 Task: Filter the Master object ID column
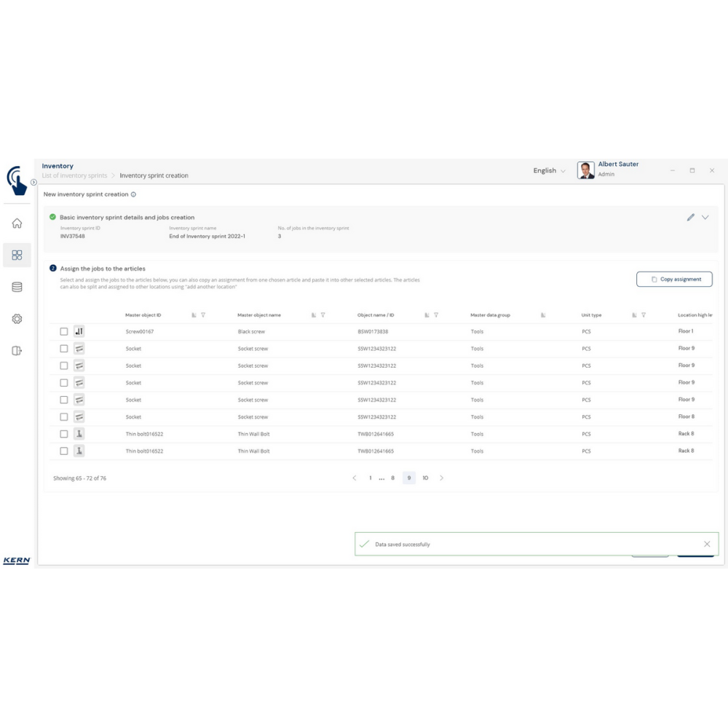tap(203, 315)
